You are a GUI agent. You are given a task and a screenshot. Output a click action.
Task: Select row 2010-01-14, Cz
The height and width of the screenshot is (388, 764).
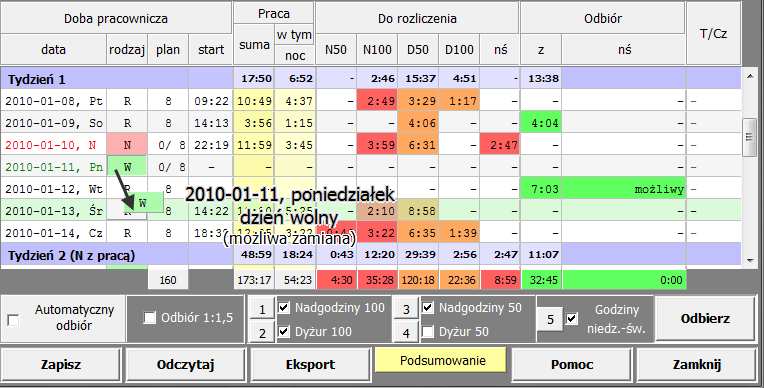point(370,233)
